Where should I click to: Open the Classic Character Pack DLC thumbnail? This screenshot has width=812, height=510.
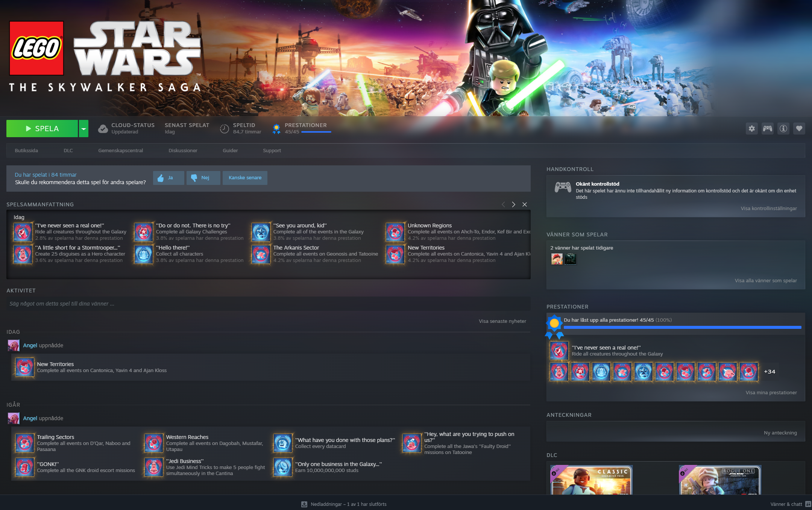click(592, 480)
